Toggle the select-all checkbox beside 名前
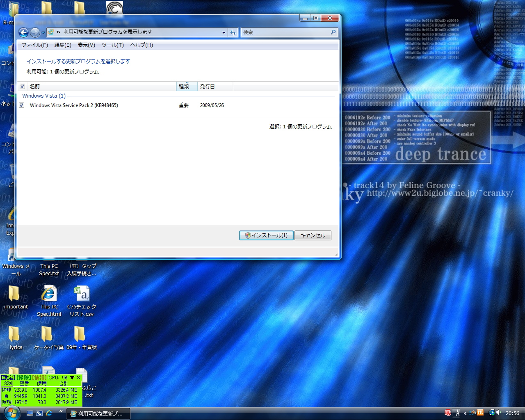 [x=23, y=86]
